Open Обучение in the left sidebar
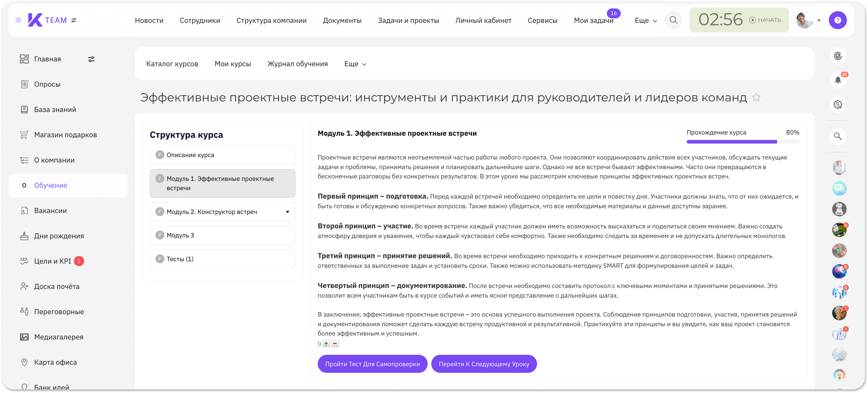This screenshot has height=393, width=868. pos(68,186)
